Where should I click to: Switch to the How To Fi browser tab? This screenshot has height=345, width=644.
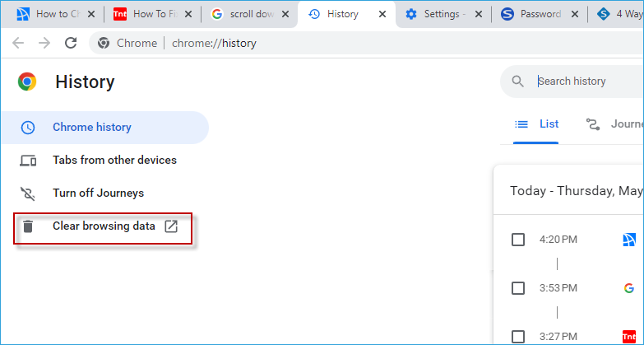point(152,14)
